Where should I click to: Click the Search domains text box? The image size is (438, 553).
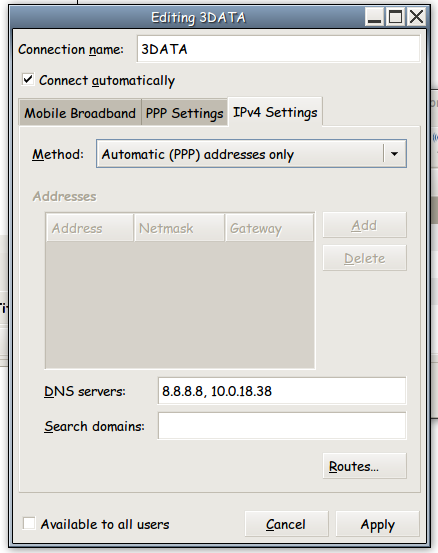tap(282, 426)
